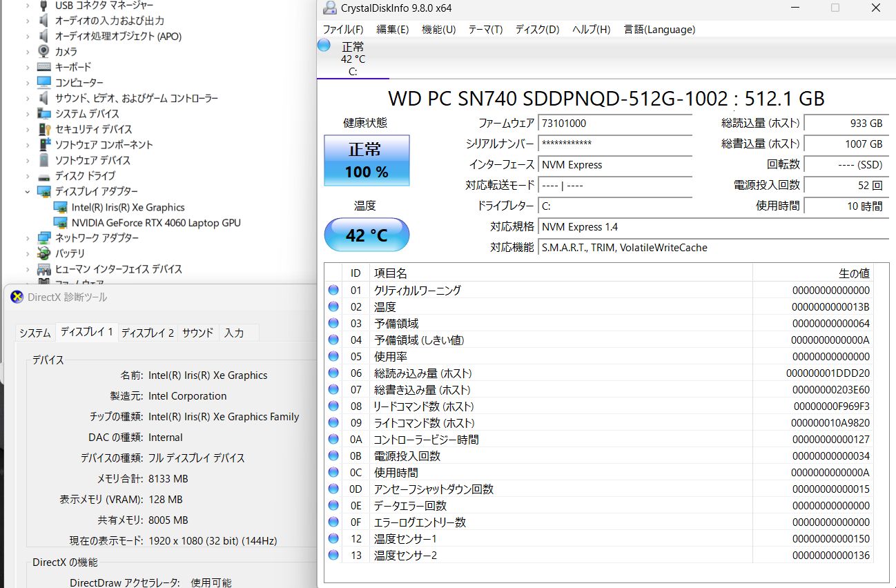The image size is (896, 588).
Task: Select the カメラ device icon
Action: tap(43, 52)
